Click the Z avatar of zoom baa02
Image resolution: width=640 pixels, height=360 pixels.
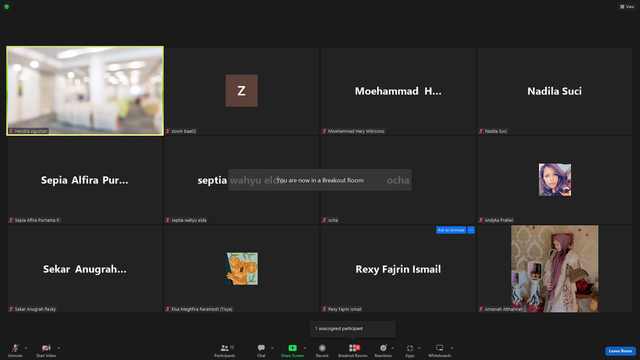[242, 91]
